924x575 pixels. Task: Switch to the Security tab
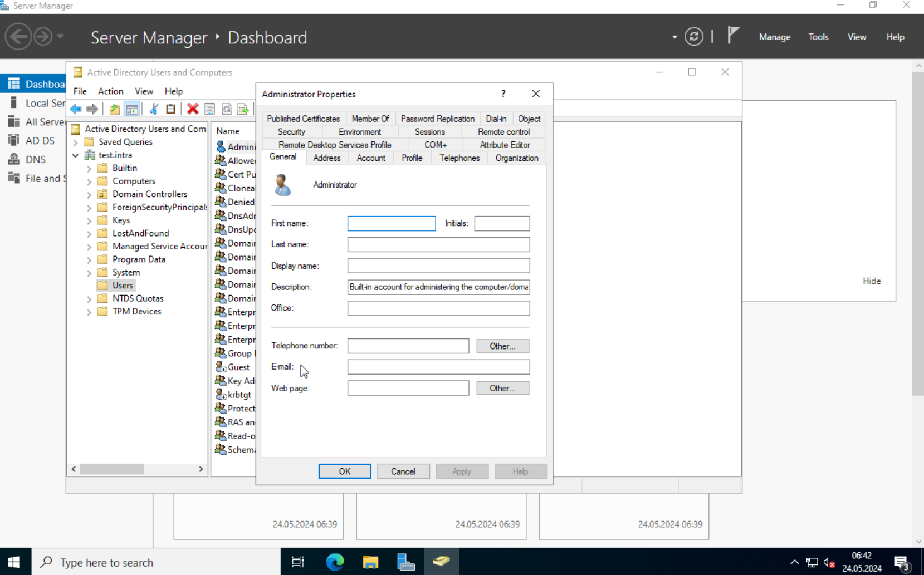(291, 132)
